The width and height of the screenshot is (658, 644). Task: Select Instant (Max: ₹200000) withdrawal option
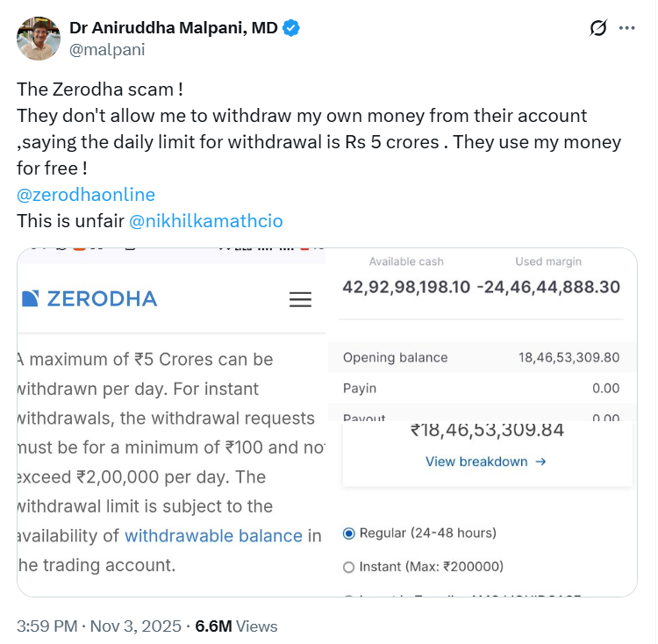coord(349,567)
